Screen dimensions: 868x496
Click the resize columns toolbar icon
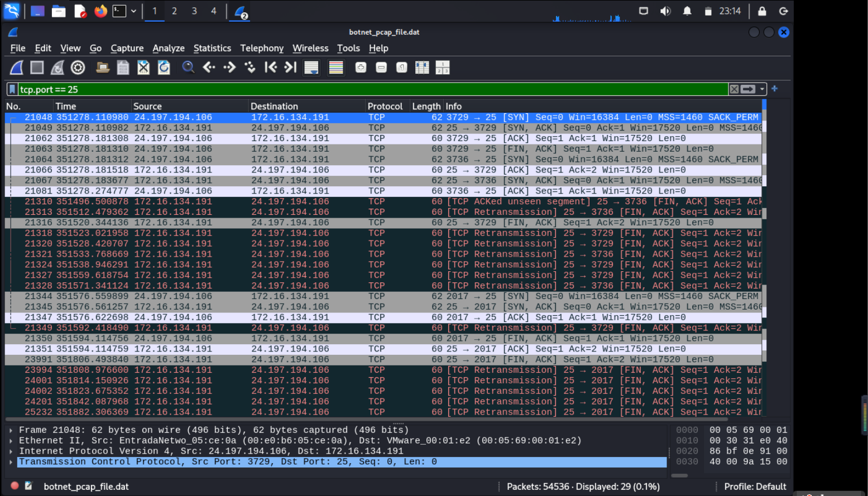click(x=422, y=68)
